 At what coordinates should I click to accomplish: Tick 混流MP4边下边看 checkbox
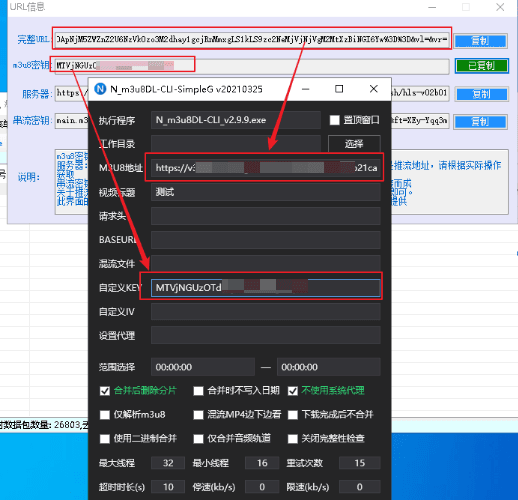(198, 415)
